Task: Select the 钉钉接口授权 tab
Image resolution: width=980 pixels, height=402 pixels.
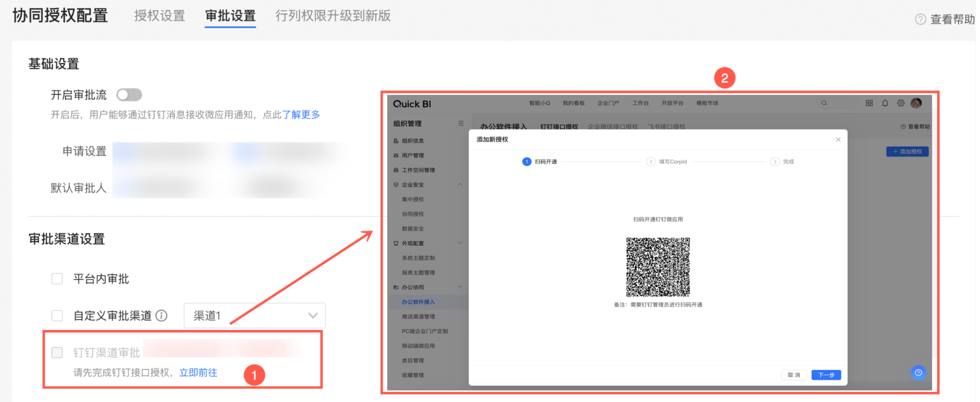Action: (559, 126)
